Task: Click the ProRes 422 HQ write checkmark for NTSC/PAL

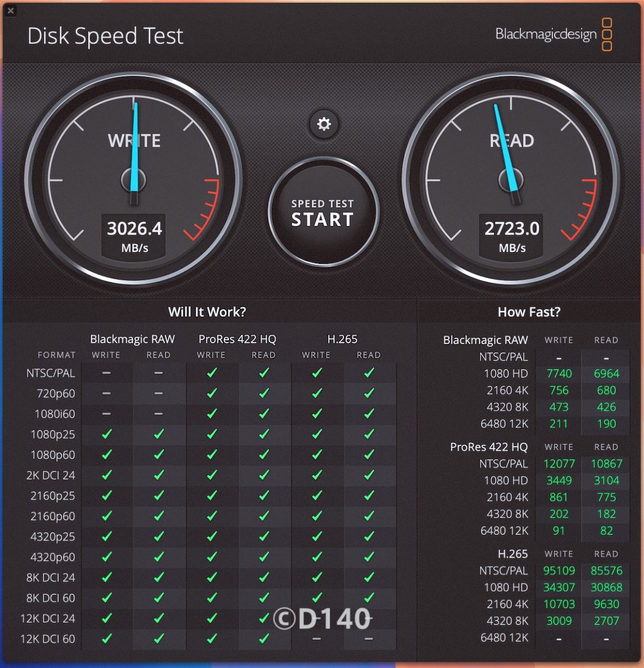Action: (212, 373)
